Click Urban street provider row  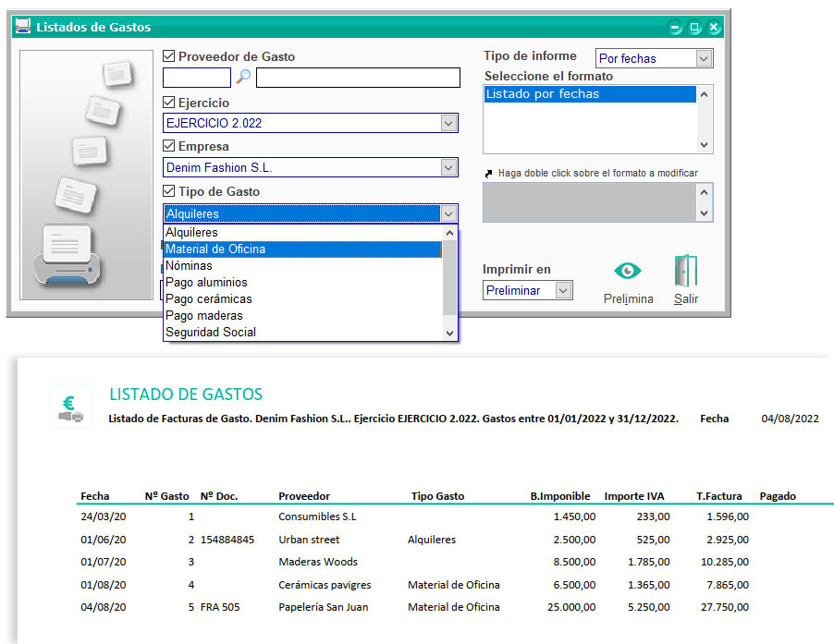click(x=309, y=540)
